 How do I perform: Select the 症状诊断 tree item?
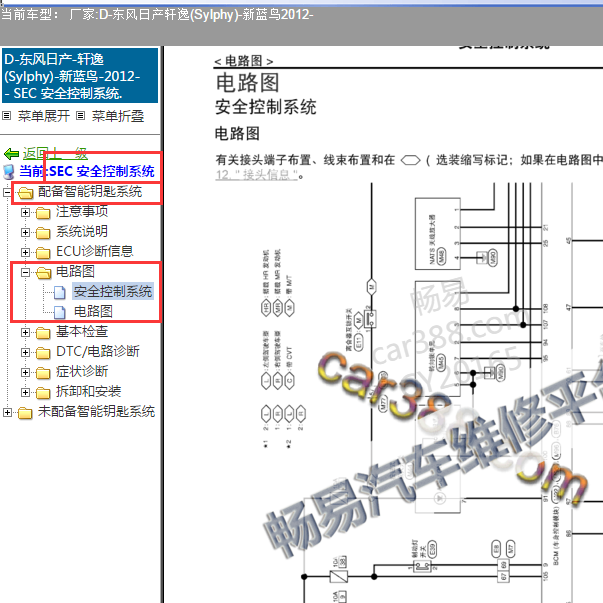[82, 371]
